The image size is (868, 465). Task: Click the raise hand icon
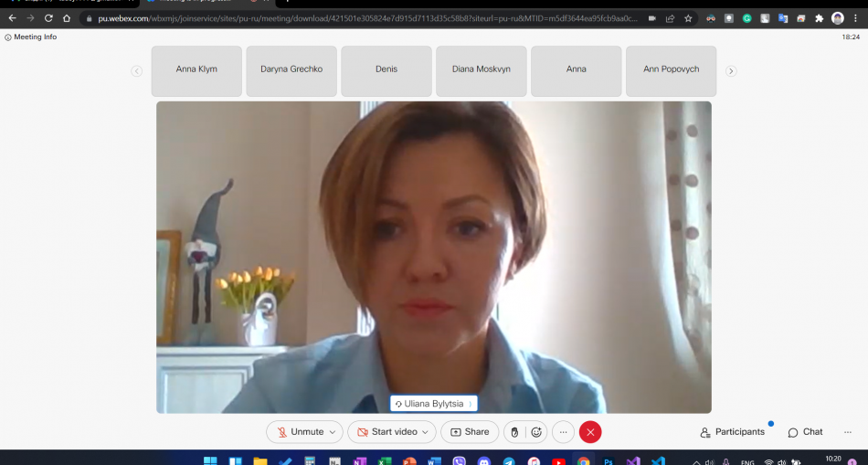coord(514,432)
